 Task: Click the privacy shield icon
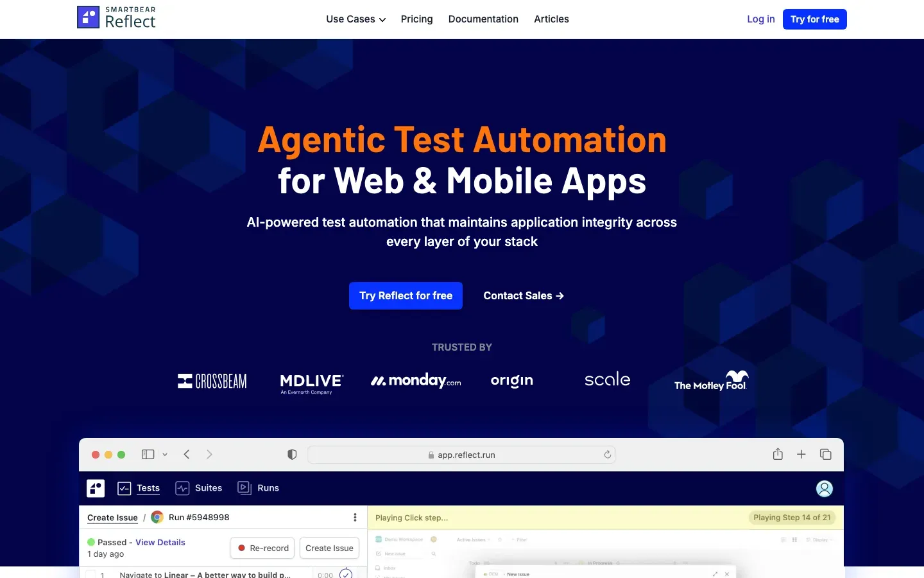point(292,455)
